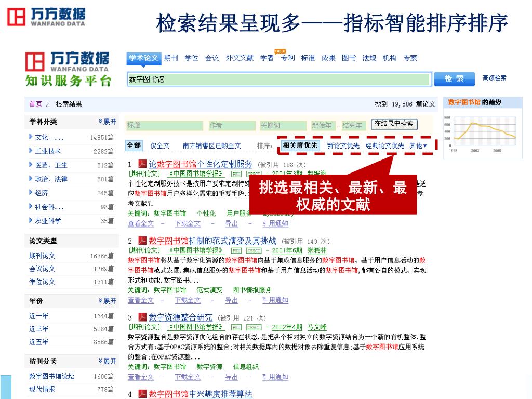
Task: Expand the 年份 section with 展开
Action: click(x=108, y=301)
